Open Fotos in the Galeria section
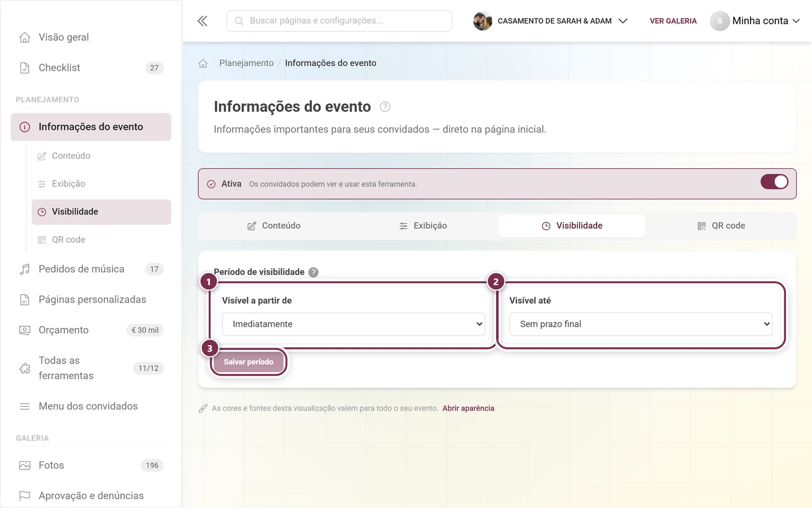 click(91, 466)
